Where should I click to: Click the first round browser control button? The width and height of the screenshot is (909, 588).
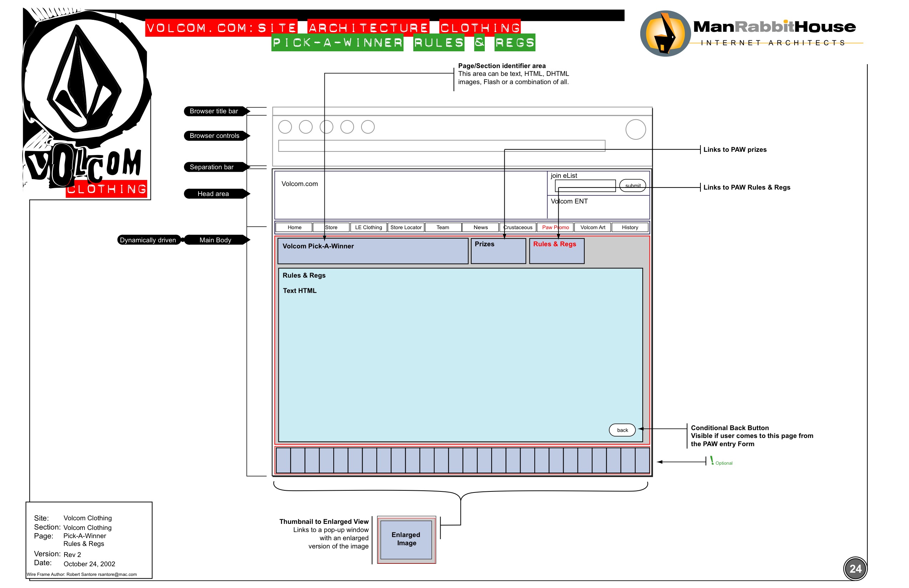(285, 127)
